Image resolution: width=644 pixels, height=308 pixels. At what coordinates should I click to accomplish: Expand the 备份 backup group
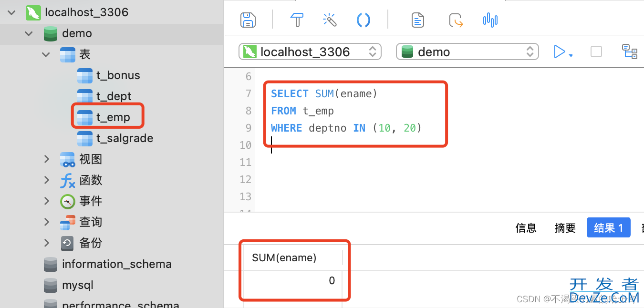click(47, 243)
